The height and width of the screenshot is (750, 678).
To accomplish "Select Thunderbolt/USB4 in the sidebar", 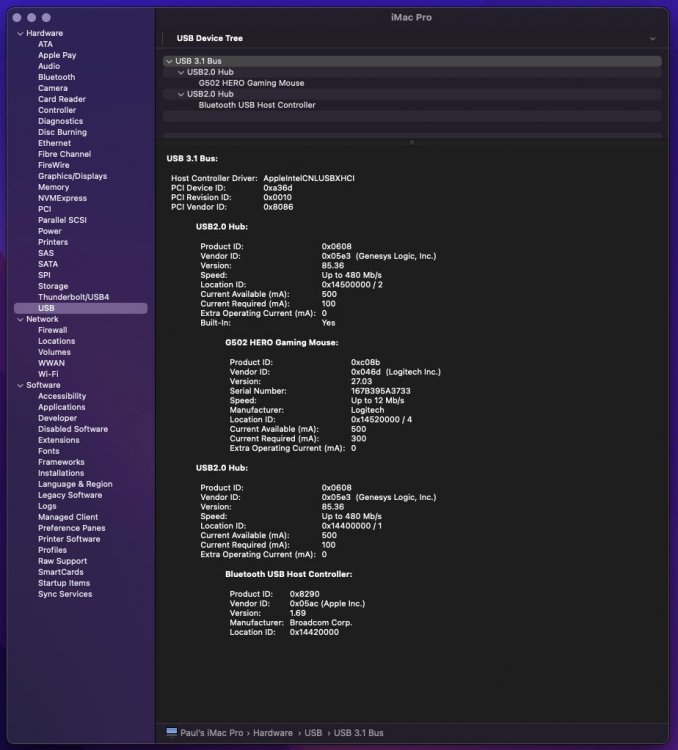I will click(74, 298).
